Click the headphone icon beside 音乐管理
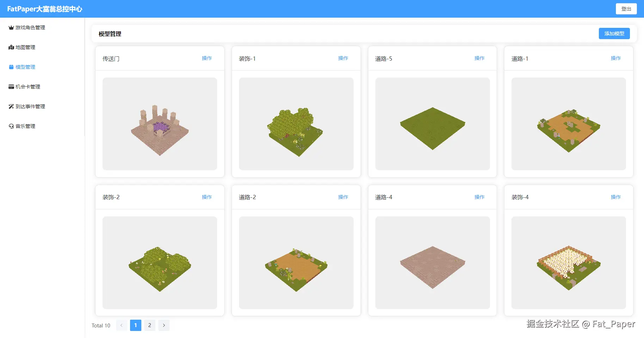644x338 pixels. coord(11,126)
